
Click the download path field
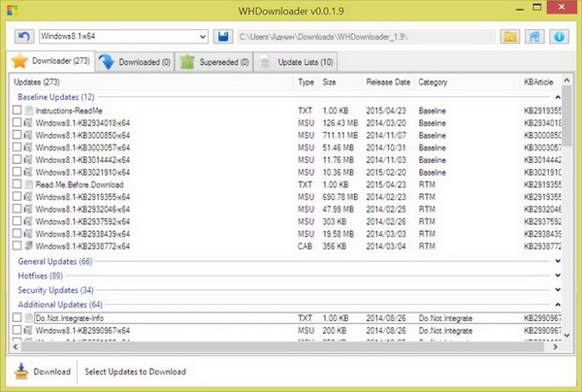pyautogui.click(x=367, y=37)
